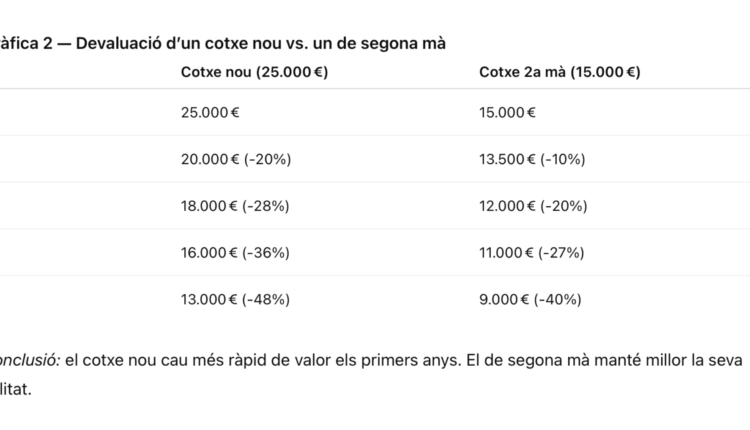Click the last line fragment ending in 'litat.'
The width and height of the screenshot is (750, 430).
click(16, 387)
